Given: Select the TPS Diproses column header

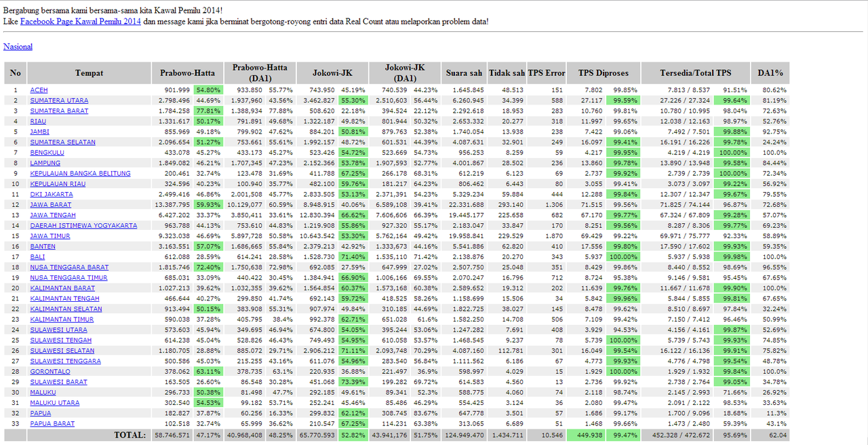Looking at the screenshot, I should tap(604, 73).
